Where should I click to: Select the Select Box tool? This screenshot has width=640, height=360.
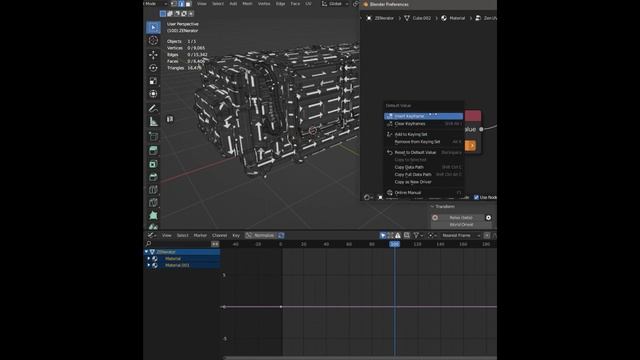153,27
